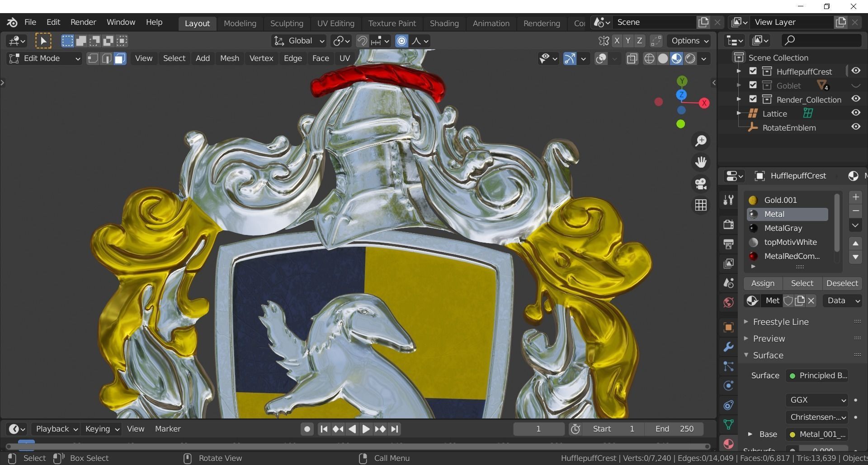Open the Options dropdown
Viewport: 868px width, 465px height.
point(690,41)
